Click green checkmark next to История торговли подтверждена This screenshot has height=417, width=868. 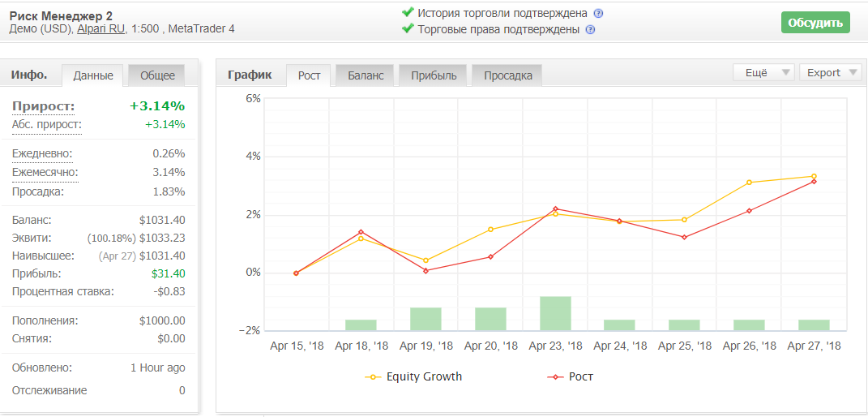[408, 12]
